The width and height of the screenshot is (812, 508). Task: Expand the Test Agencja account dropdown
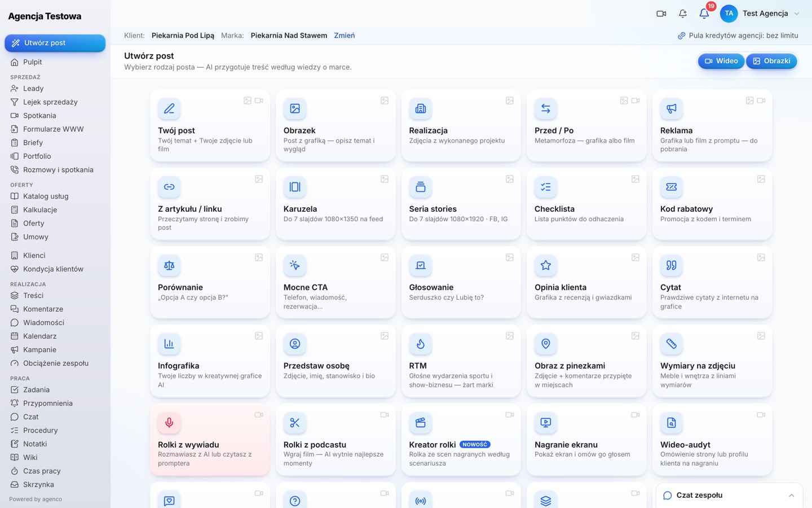tap(760, 14)
